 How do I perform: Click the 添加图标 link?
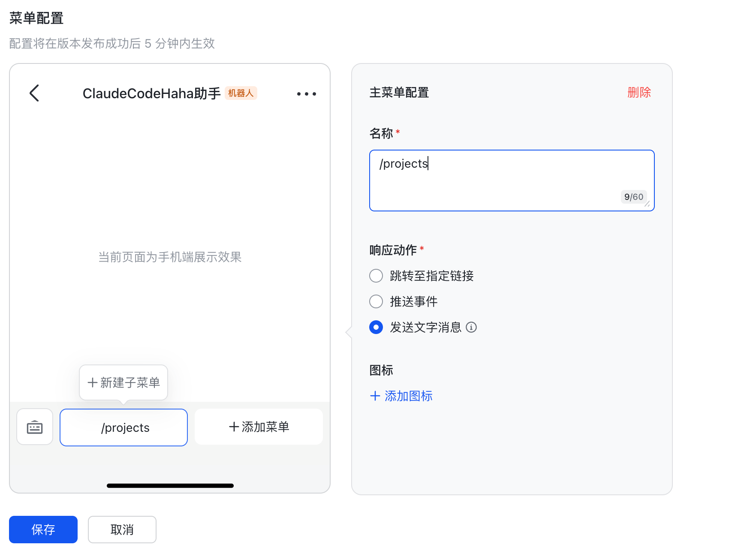(401, 396)
